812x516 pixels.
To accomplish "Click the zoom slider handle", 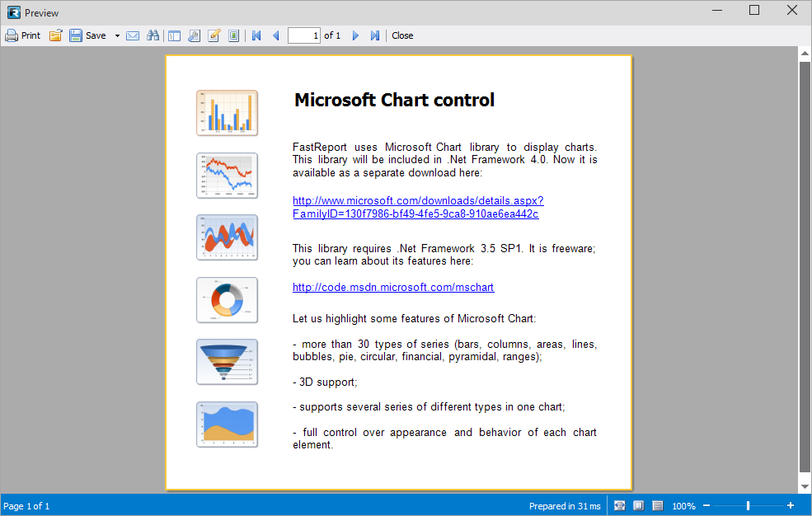I will (748, 505).
